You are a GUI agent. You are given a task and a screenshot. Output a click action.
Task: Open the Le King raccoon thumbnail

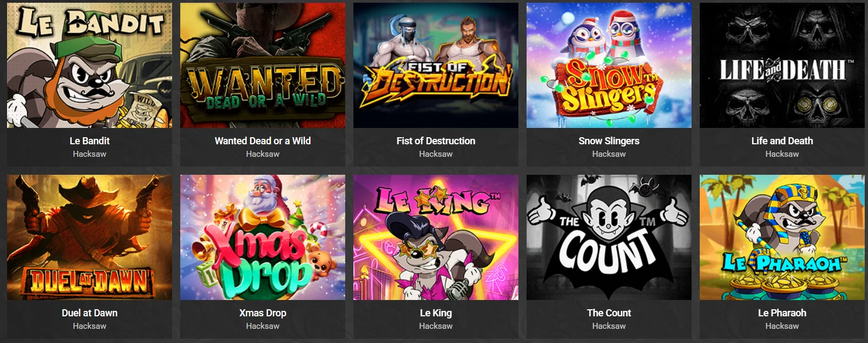click(x=436, y=237)
